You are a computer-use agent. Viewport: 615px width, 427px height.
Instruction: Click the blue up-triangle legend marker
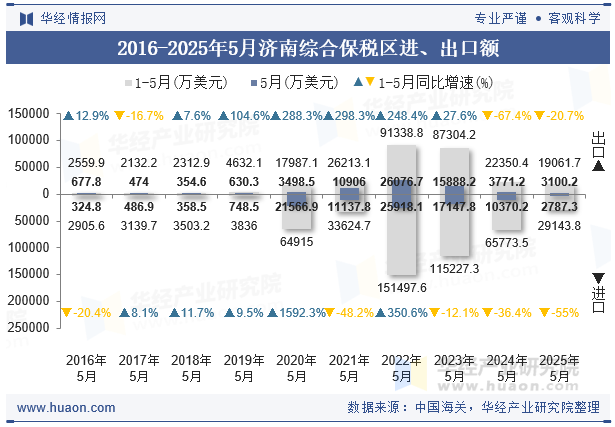(358, 82)
